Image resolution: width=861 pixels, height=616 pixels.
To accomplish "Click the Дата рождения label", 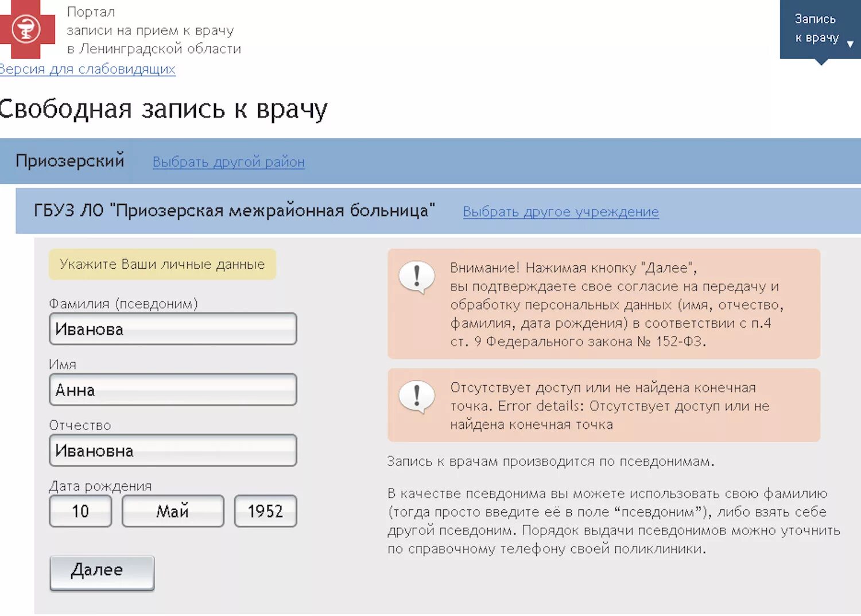I will click(100, 486).
